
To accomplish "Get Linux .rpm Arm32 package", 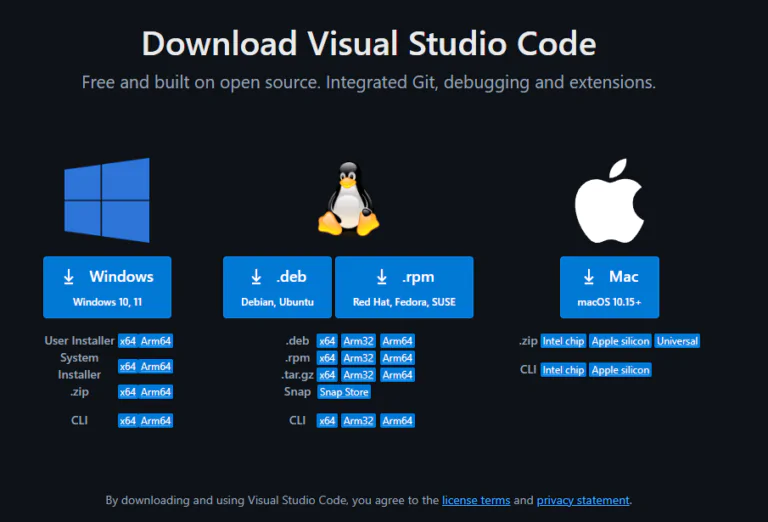I will (359, 358).
